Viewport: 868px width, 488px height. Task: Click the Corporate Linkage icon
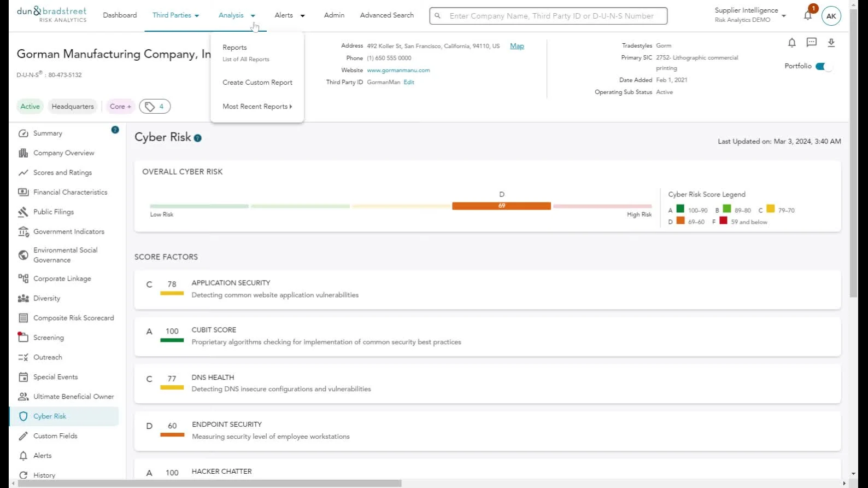tap(23, 279)
